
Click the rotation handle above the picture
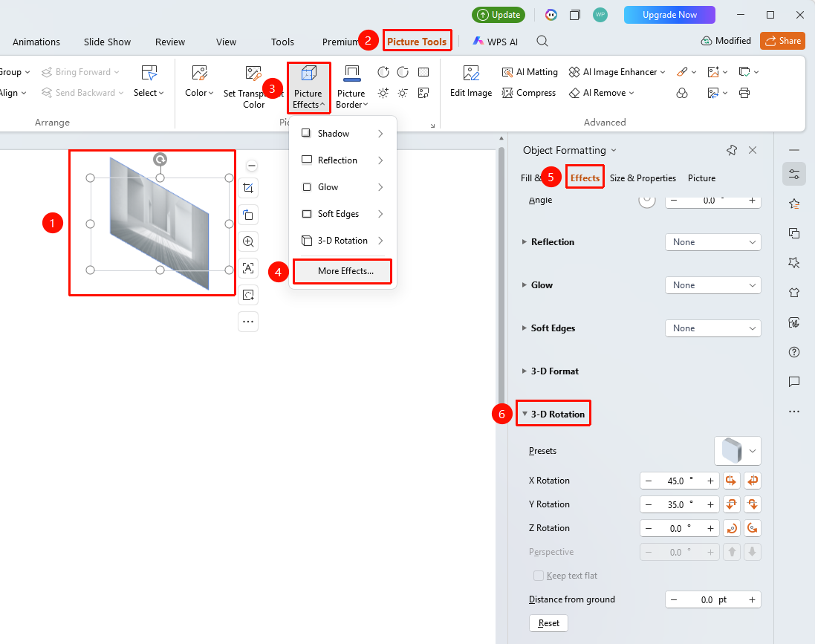point(160,159)
